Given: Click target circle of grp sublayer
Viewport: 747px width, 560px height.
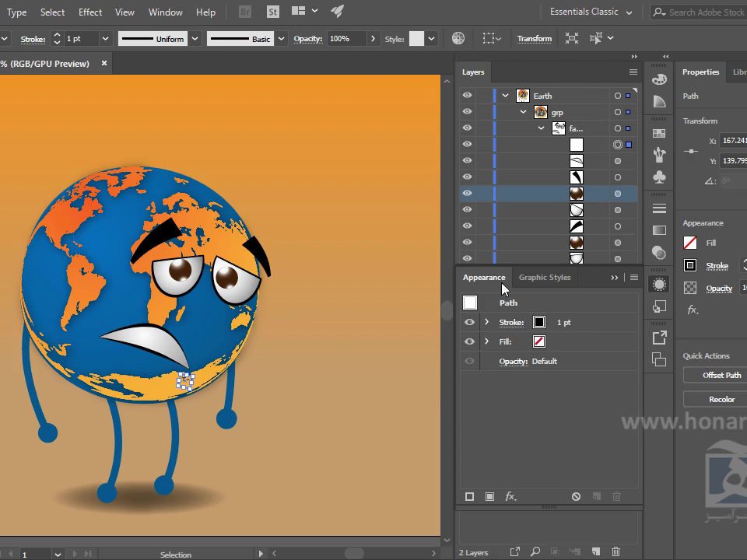Looking at the screenshot, I should [x=617, y=112].
